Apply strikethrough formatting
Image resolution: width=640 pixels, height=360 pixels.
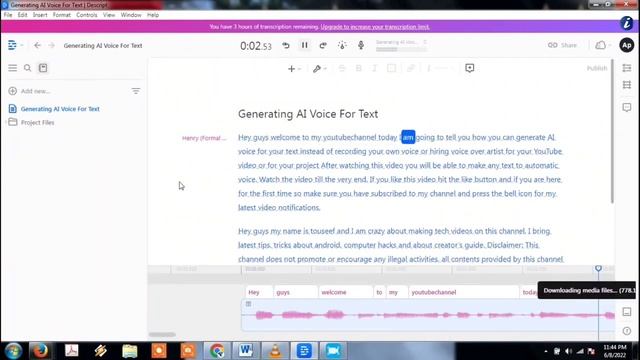point(342,68)
